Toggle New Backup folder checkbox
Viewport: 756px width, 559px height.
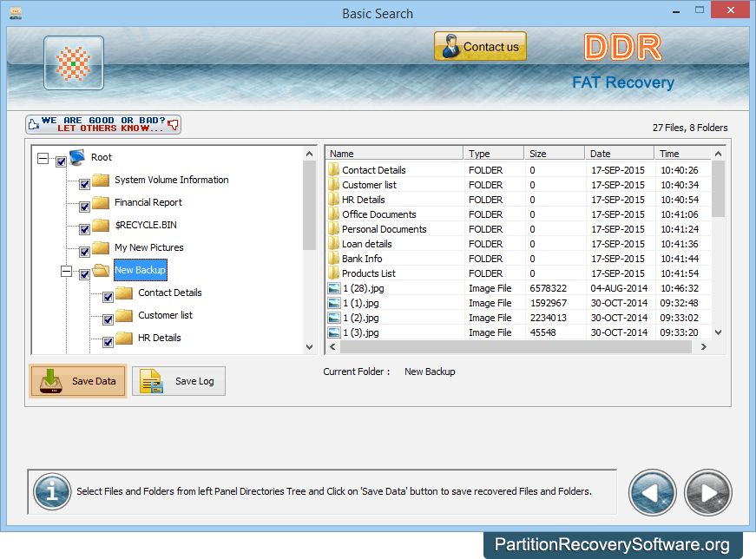click(84, 274)
